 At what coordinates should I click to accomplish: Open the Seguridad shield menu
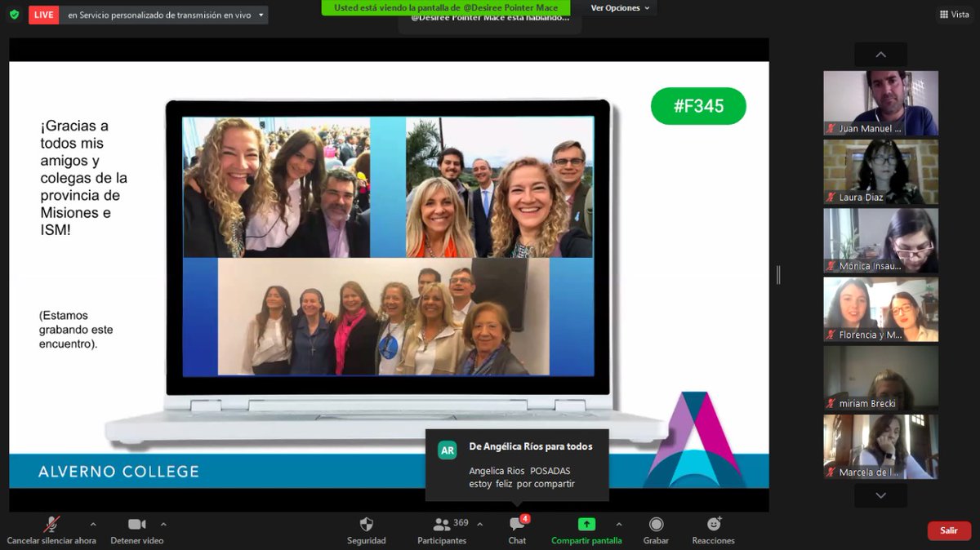366,530
